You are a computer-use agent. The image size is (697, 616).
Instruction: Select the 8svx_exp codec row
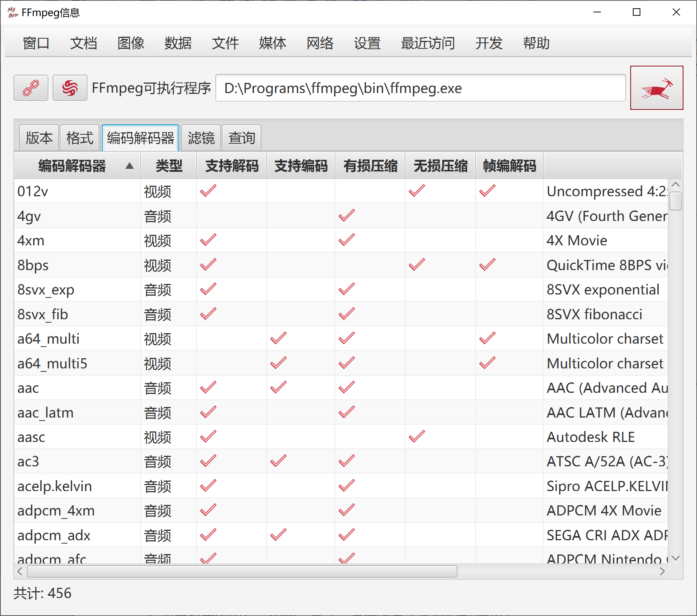(341, 290)
